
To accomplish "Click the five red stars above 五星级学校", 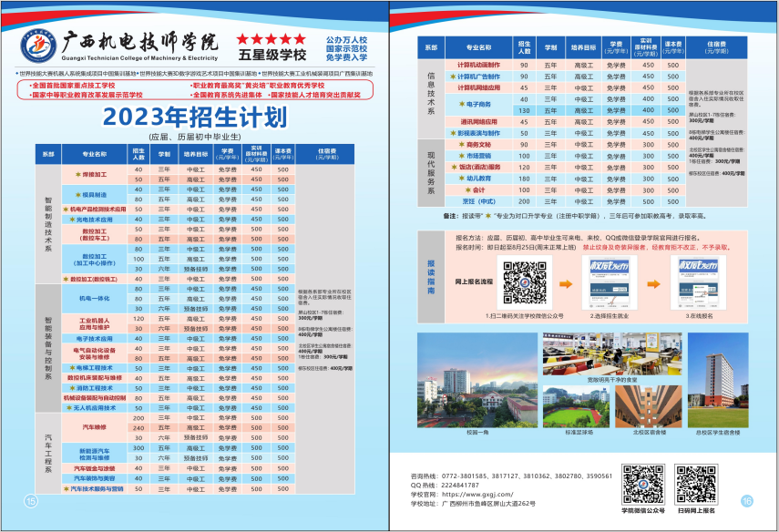I will pos(271,39).
